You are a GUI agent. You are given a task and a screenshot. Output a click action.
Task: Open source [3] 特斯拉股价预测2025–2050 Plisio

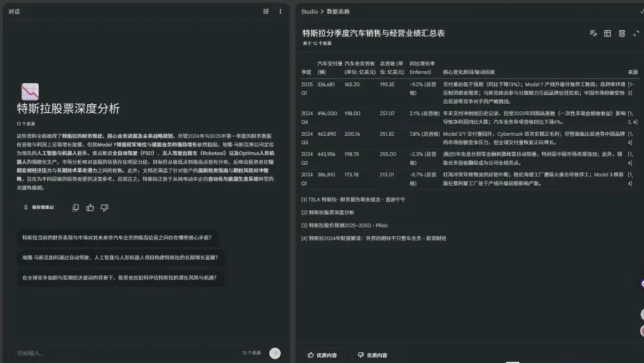point(344,225)
